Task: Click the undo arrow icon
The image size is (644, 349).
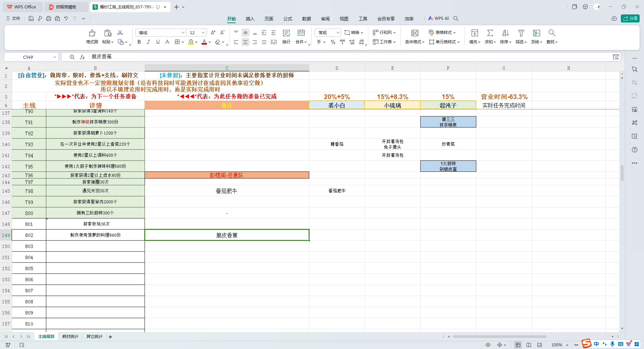Action: coord(66,18)
